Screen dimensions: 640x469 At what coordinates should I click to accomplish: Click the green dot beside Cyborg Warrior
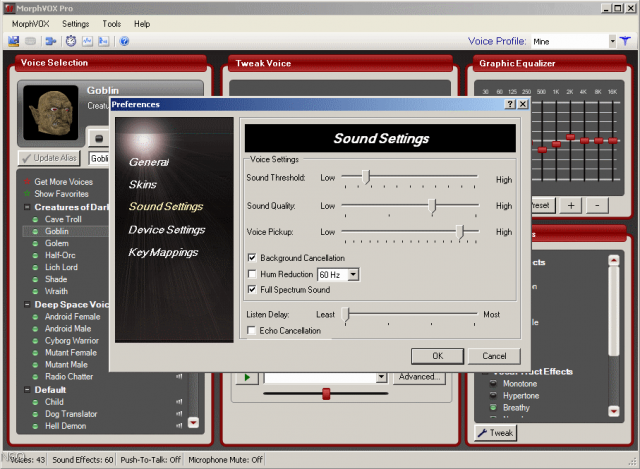[36, 341]
